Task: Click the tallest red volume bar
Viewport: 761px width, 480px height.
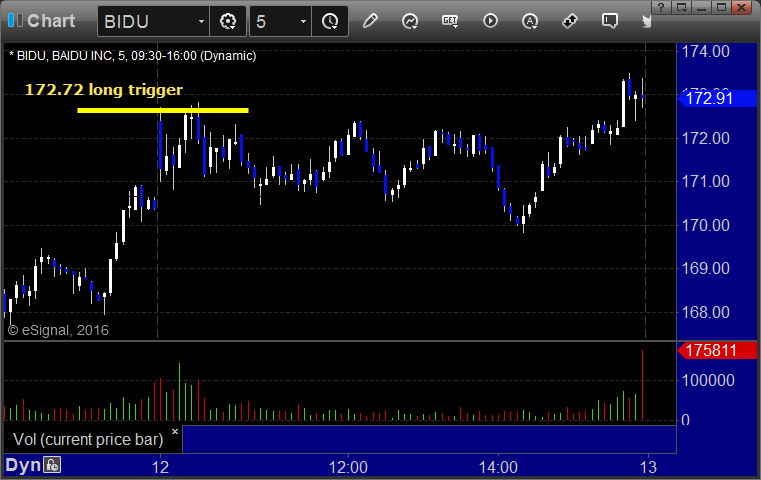Action: [x=643, y=385]
